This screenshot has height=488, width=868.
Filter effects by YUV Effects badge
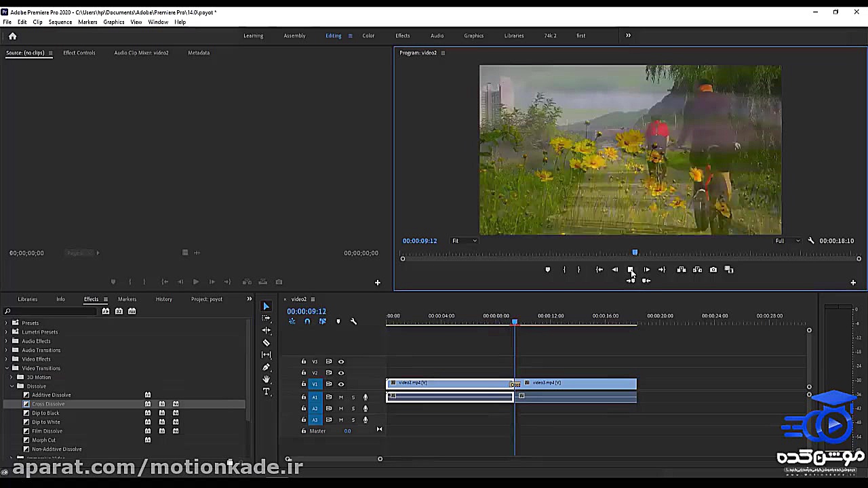tap(132, 311)
